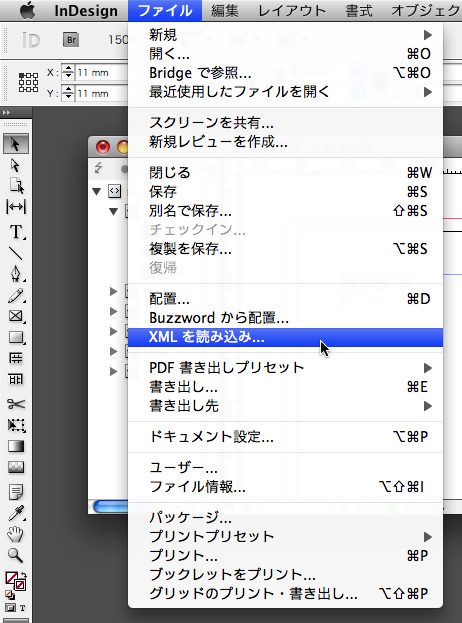This screenshot has width=462, height=623.
Task: Choose 書き出し... menu item
Action: click(x=286, y=387)
